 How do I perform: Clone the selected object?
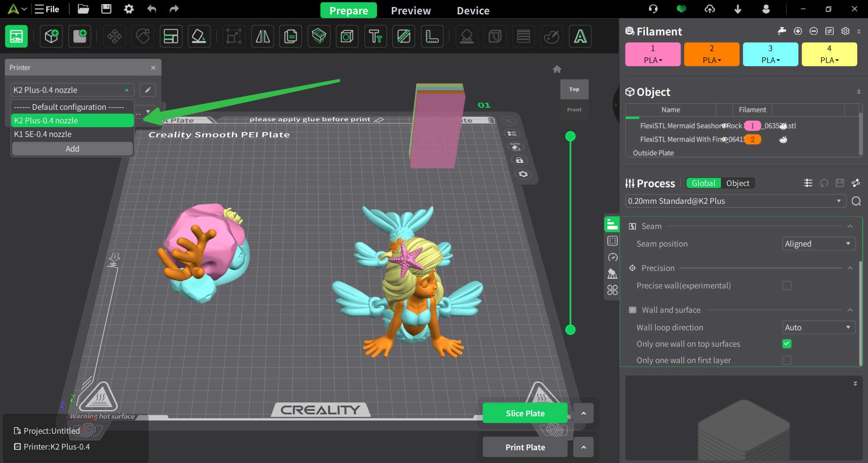[x=291, y=36]
